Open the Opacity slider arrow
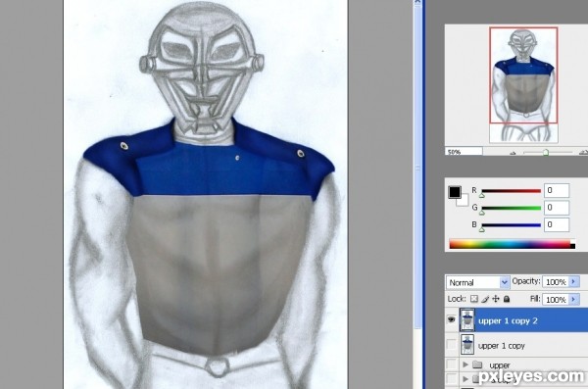The height and width of the screenshot is (389, 588). 573,282
